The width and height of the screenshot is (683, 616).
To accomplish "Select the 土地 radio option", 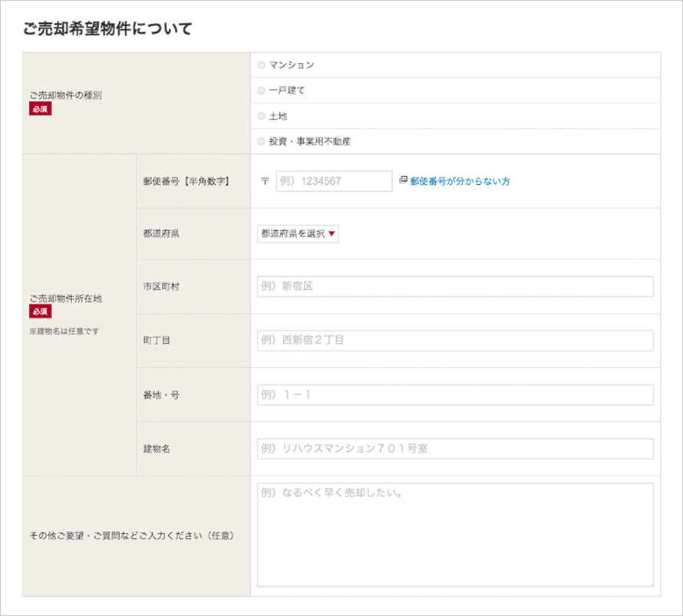I will coord(262,117).
